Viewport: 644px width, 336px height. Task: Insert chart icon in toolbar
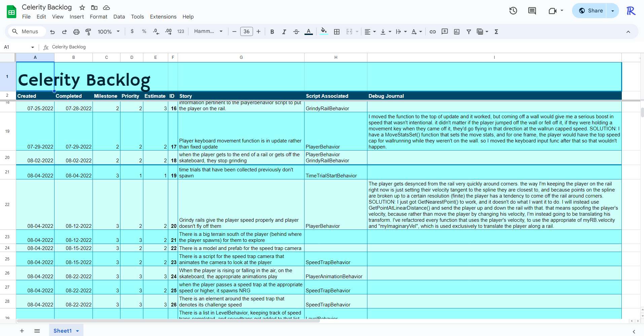pos(457,32)
